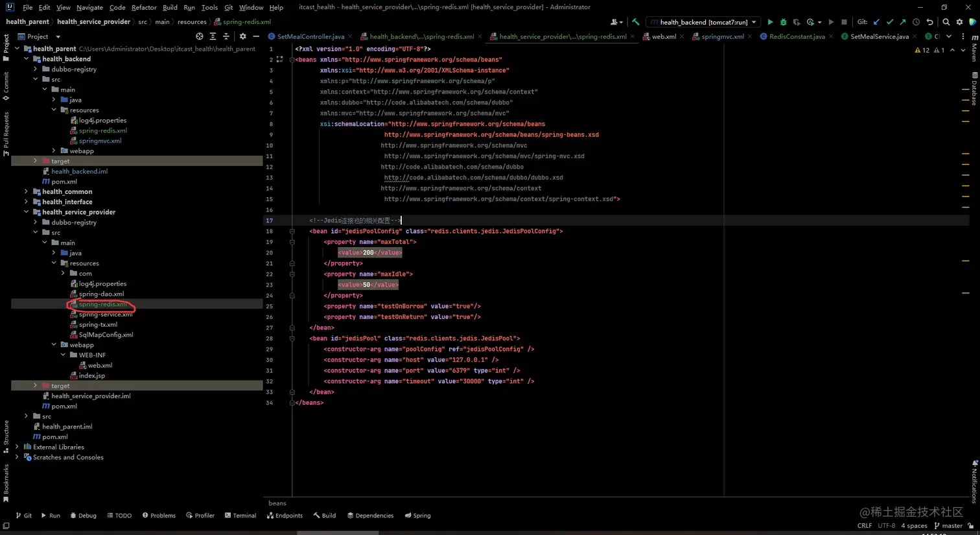Click UTF-8 encoding in status bar
Image resolution: width=980 pixels, height=535 pixels.
pyautogui.click(x=886, y=526)
